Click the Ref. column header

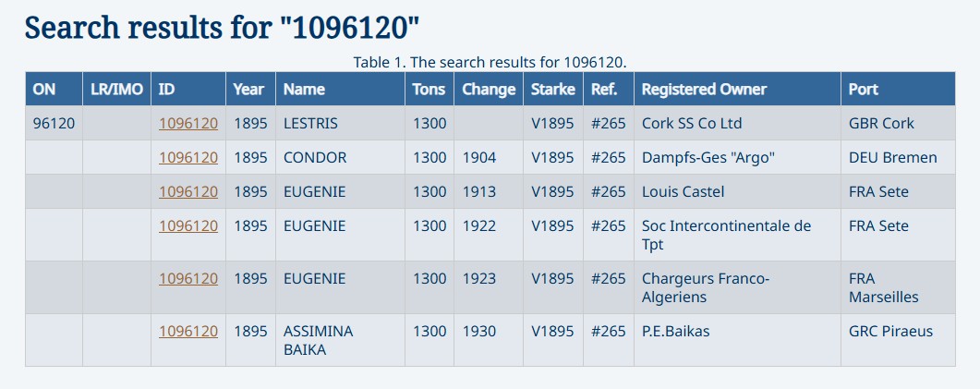point(607,90)
